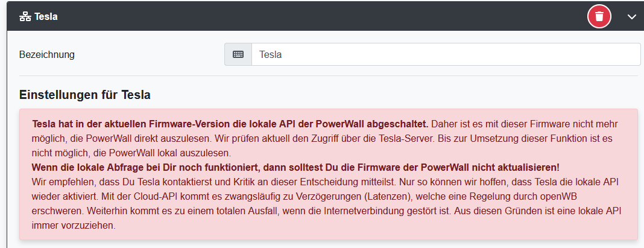Click the Tesla header title text
This screenshot has height=248, width=644.
(x=46, y=16)
